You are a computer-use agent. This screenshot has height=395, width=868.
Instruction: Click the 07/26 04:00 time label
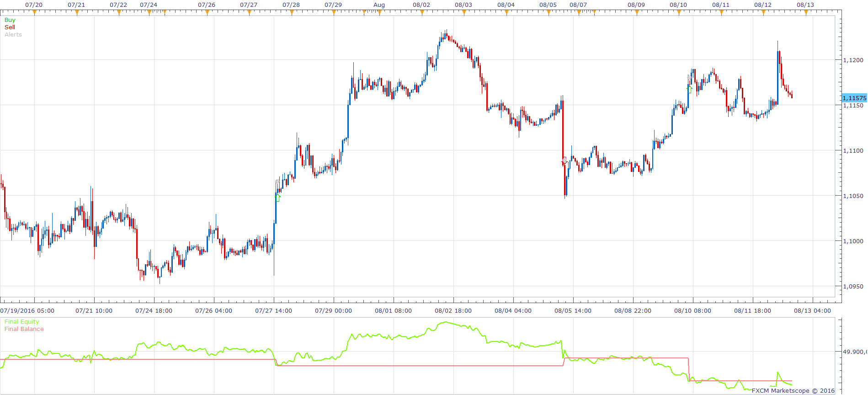point(213,311)
